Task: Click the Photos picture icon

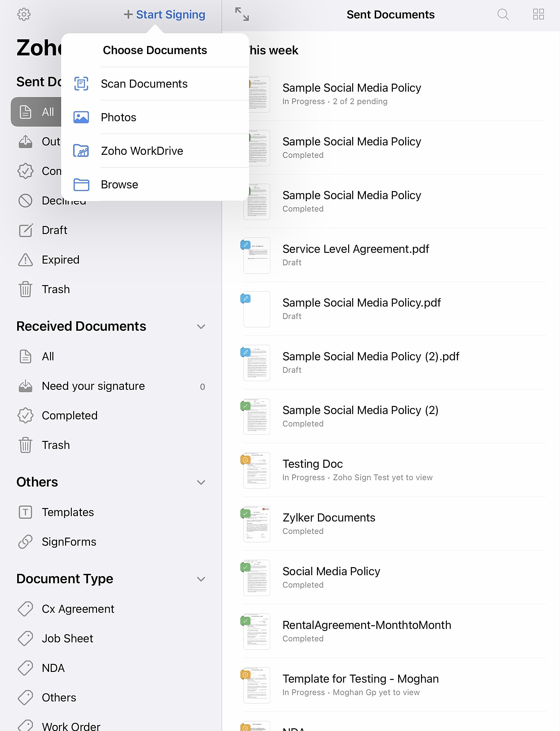Action: click(x=81, y=117)
